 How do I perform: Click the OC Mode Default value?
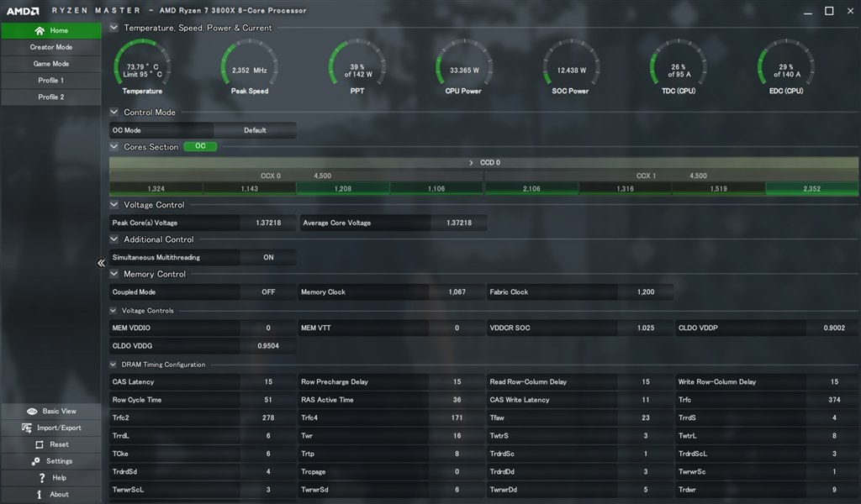pyautogui.click(x=255, y=130)
